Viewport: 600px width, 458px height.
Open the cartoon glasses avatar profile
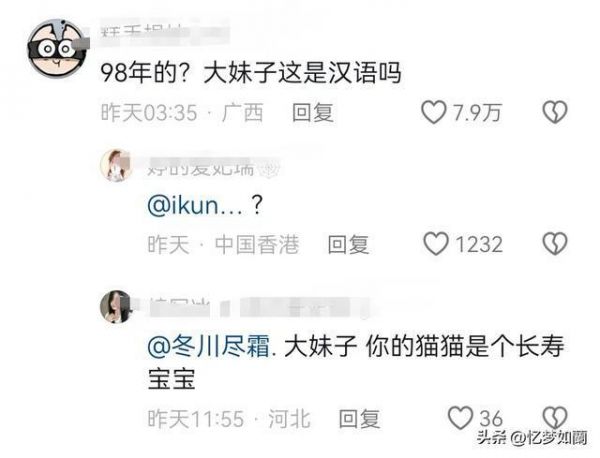(56, 48)
